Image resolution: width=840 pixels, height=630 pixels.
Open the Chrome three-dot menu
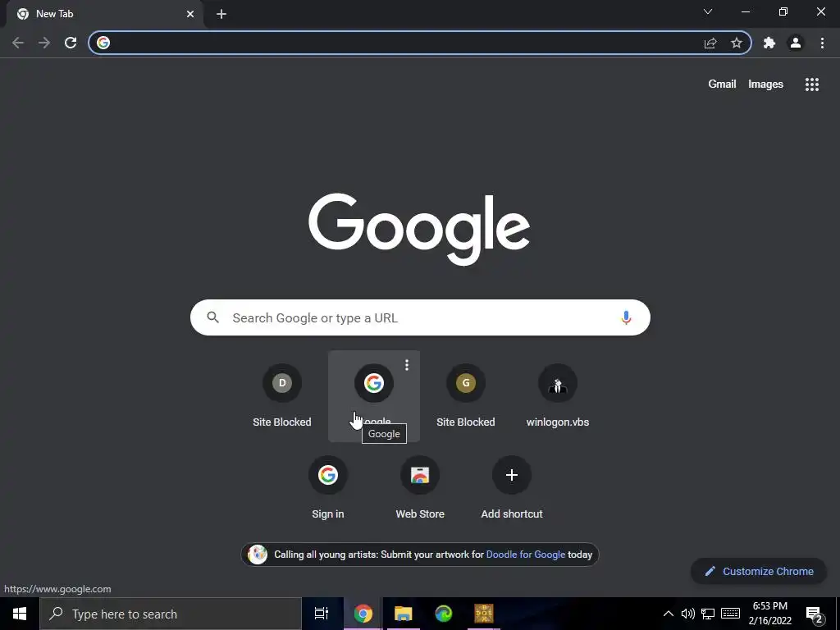(x=822, y=43)
